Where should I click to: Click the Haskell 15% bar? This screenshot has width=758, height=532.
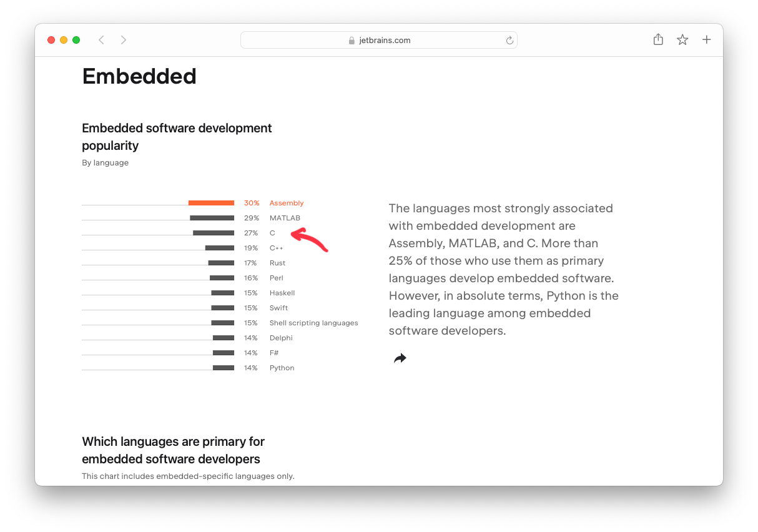click(x=223, y=293)
